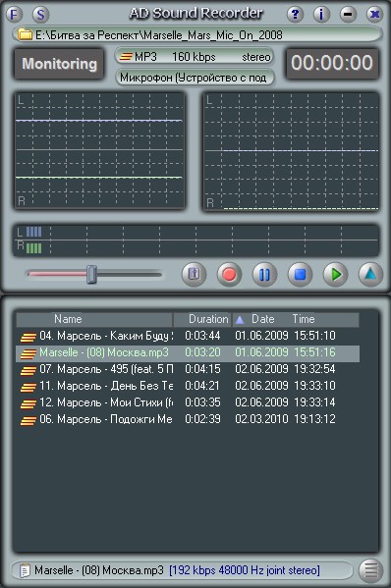Stop with the blue square button
Image resolution: width=391 pixels, height=588 pixels.
[x=300, y=274]
